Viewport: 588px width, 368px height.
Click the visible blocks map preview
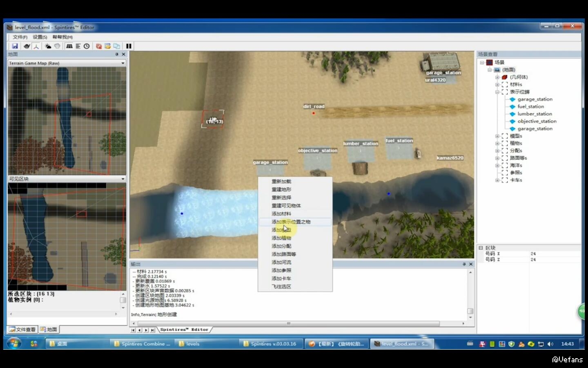[67, 237]
